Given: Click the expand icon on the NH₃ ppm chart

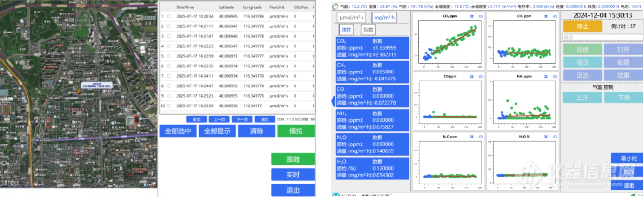Looking at the screenshot, I should (546, 76).
